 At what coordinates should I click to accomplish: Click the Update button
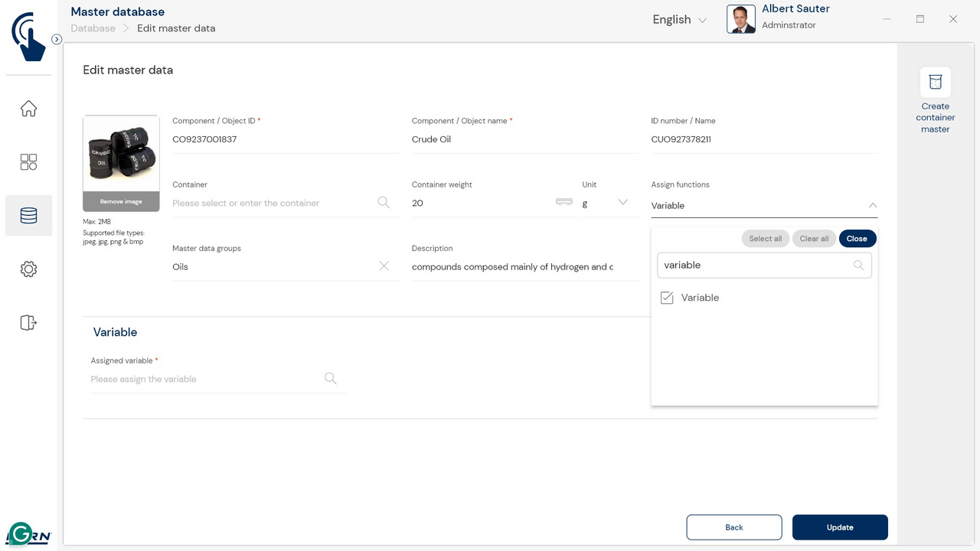840,527
